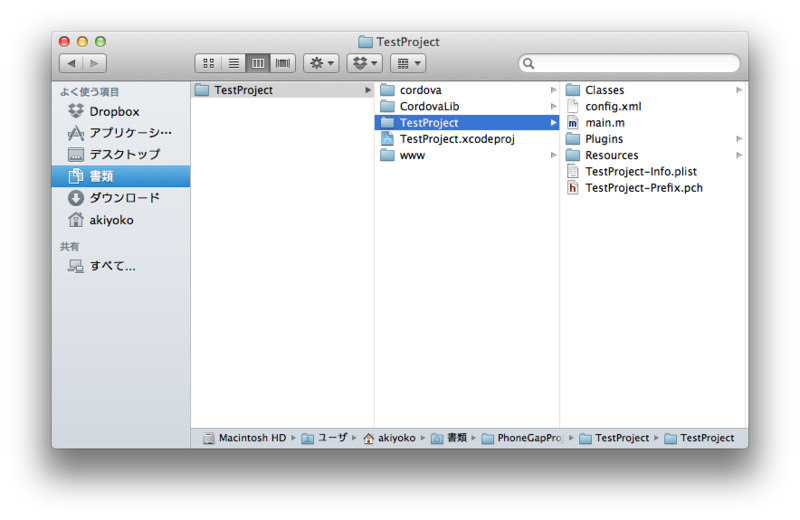Open the Dropbox toolbar menu
The image size is (800, 520).
click(365, 63)
